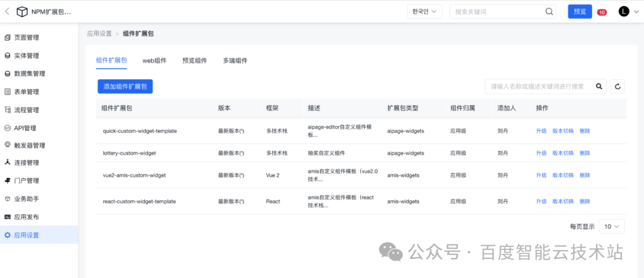
Task: Click the user avatar L icon
Action: [x=624, y=12]
